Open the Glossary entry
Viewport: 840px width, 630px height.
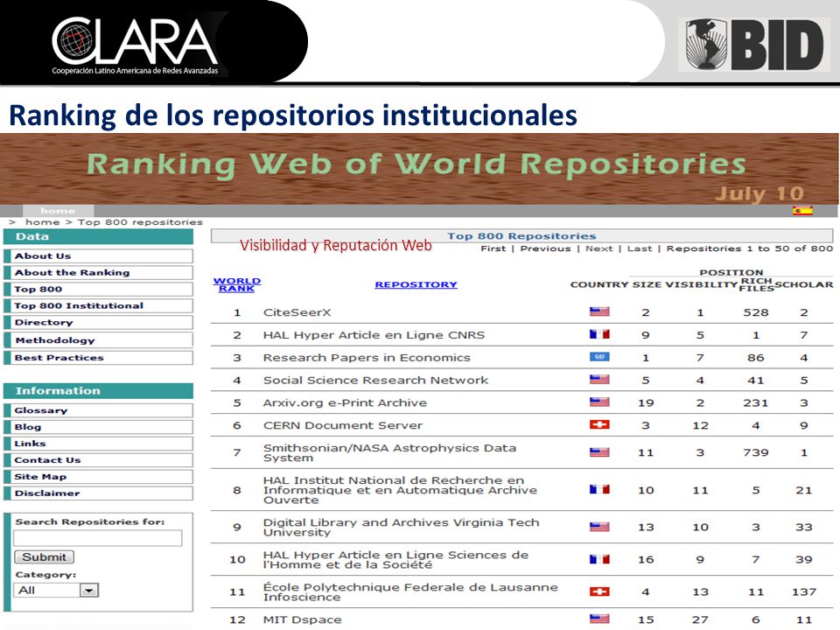tap(99, 410)
